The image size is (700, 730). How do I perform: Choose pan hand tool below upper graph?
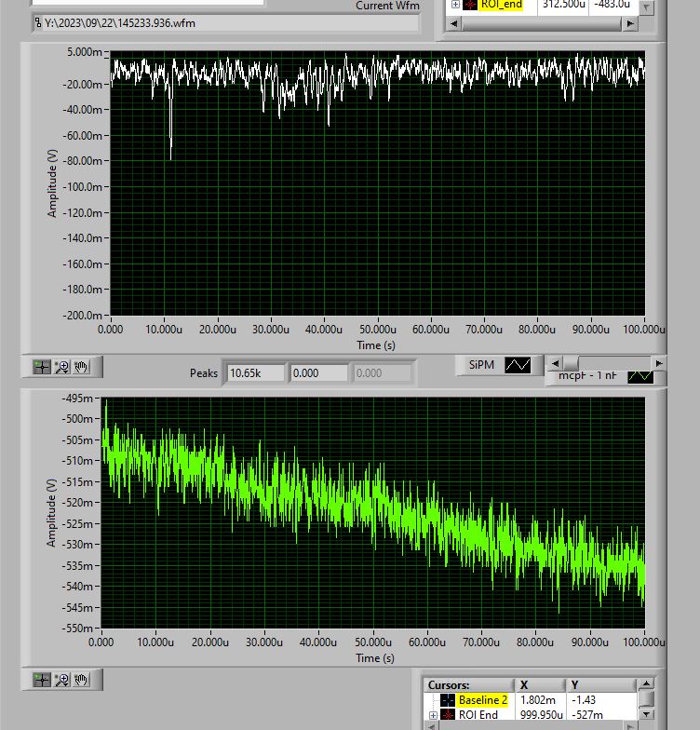(x=81, y=367)
